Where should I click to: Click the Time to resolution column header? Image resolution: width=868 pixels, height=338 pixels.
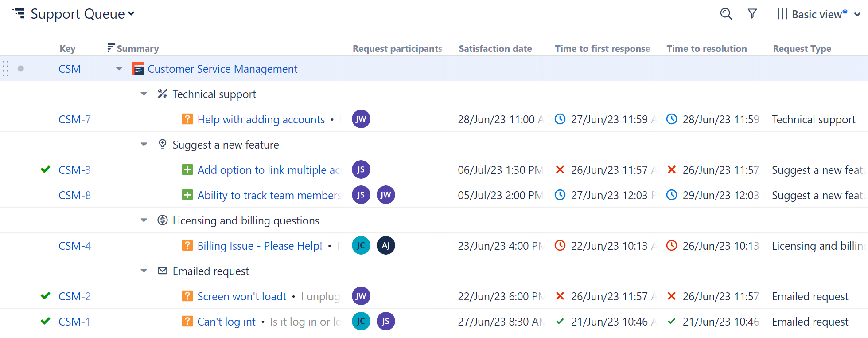click(706, 49)
